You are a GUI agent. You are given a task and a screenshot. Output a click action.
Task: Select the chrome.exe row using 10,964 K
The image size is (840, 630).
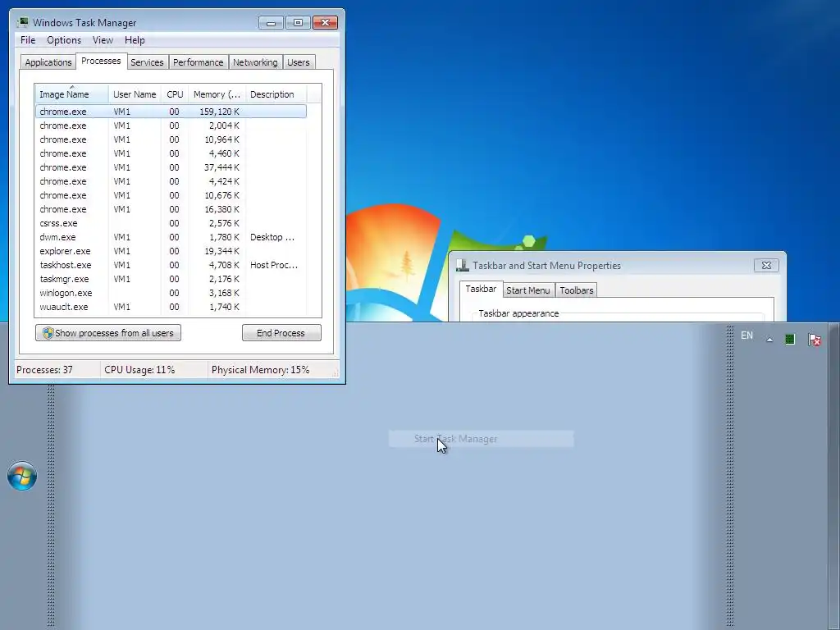click(x=171, y=139)
